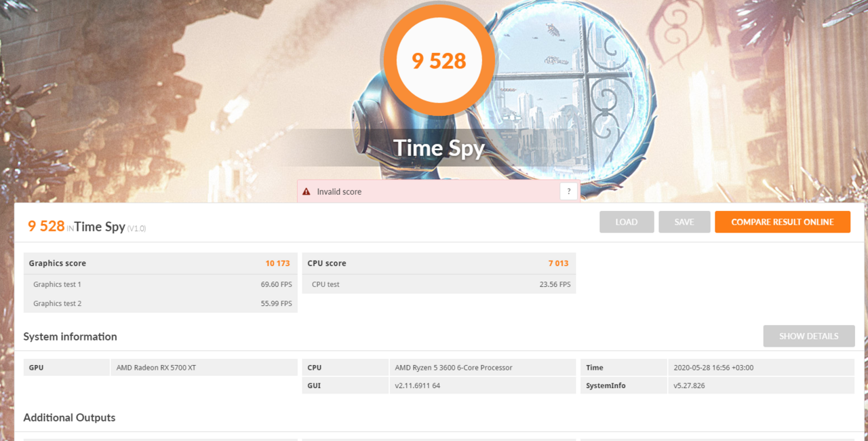The height and width of the screenshot is (441, 868).
Task: Select the Graphics score value 10 173
Action: pyautogui.click(x=279, y=263)
